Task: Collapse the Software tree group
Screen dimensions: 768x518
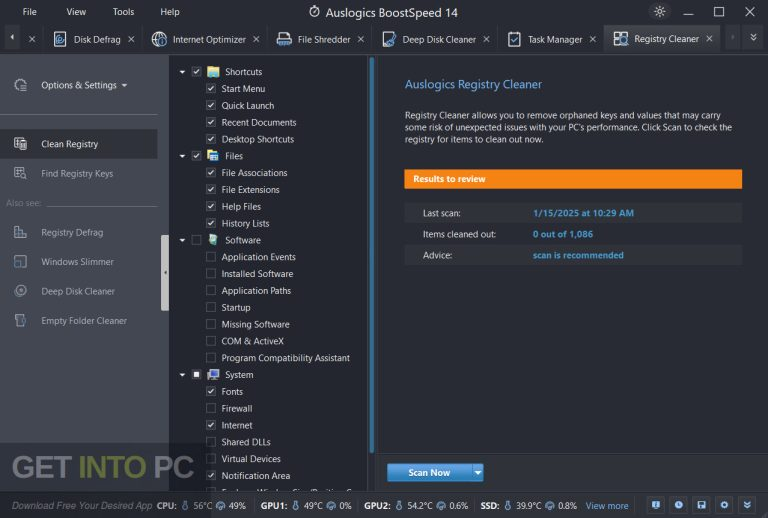Action: pyautogui.click(x=182, y=240)
